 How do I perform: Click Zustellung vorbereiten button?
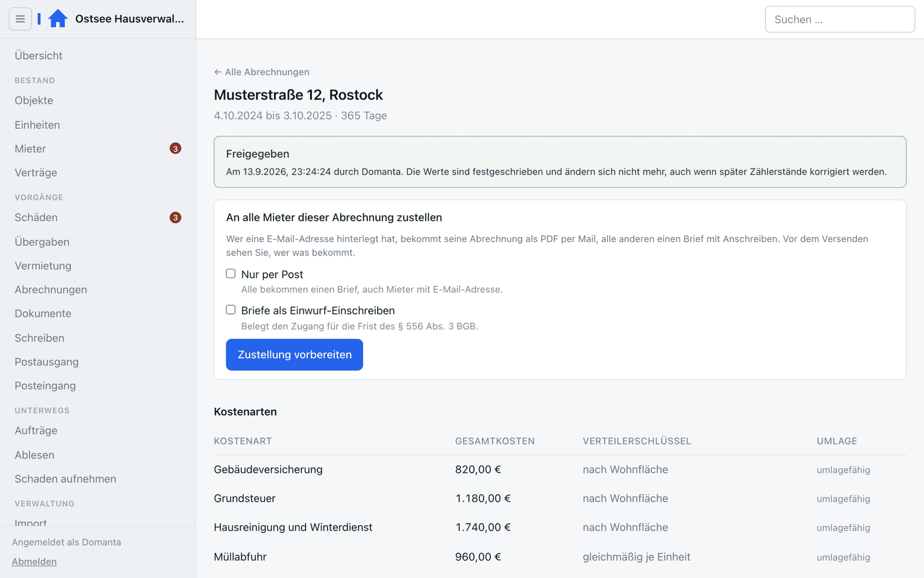click(x=295, y=354)
